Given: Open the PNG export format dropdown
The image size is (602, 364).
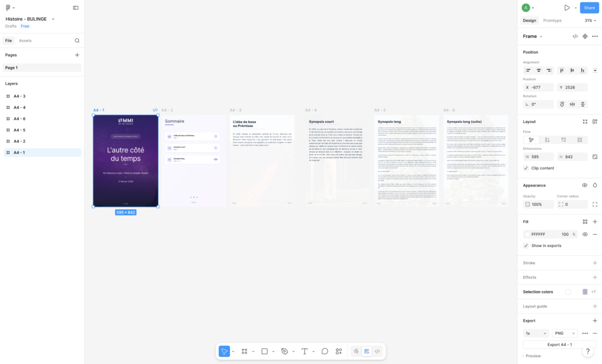Looking at the screenshot, I should (564, 333).
